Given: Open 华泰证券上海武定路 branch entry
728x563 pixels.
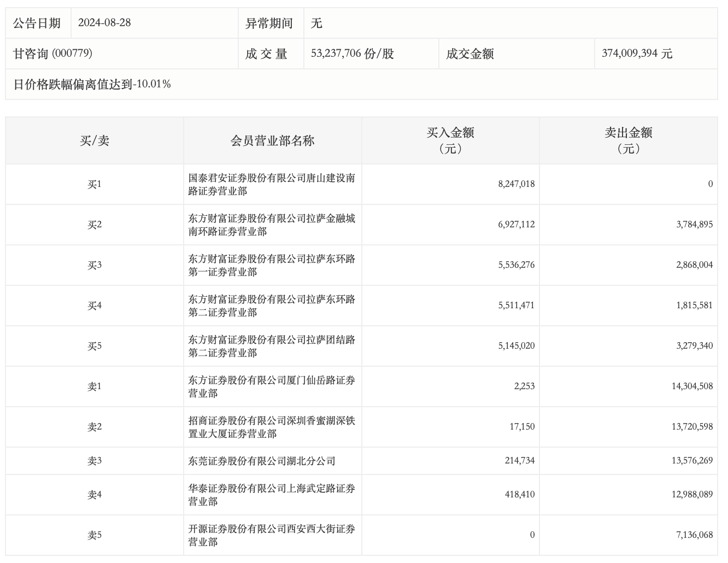Looking at the screenshot, I should point(272,495).
